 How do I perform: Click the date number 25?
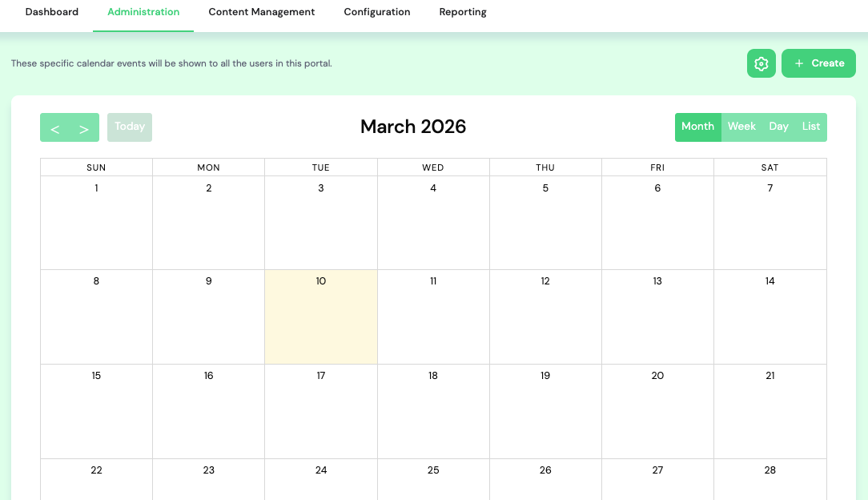(433, 470)
